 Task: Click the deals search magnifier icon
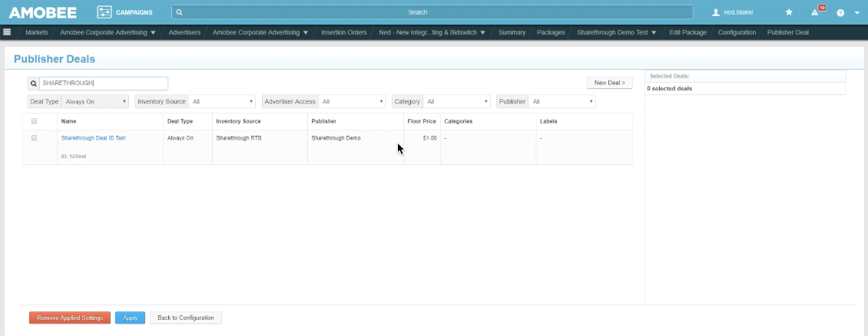[33, 84]
